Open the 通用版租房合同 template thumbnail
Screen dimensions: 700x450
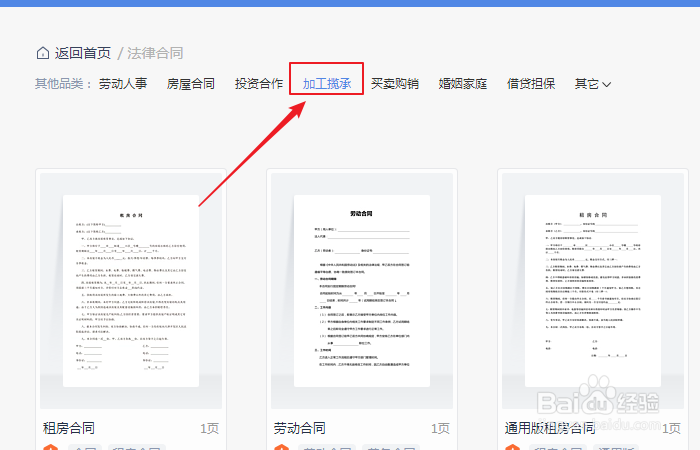[x=593, y=291]
